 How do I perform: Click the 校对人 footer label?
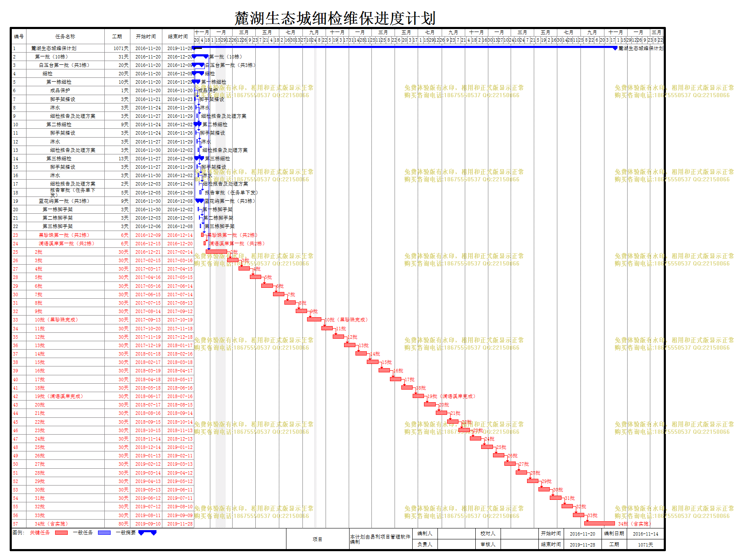click(488, 533)
